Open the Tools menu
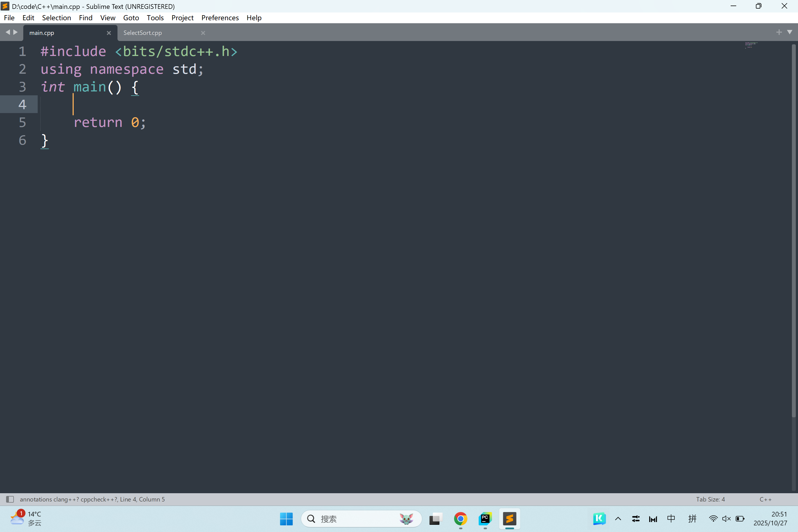 (x=155, y=18)
